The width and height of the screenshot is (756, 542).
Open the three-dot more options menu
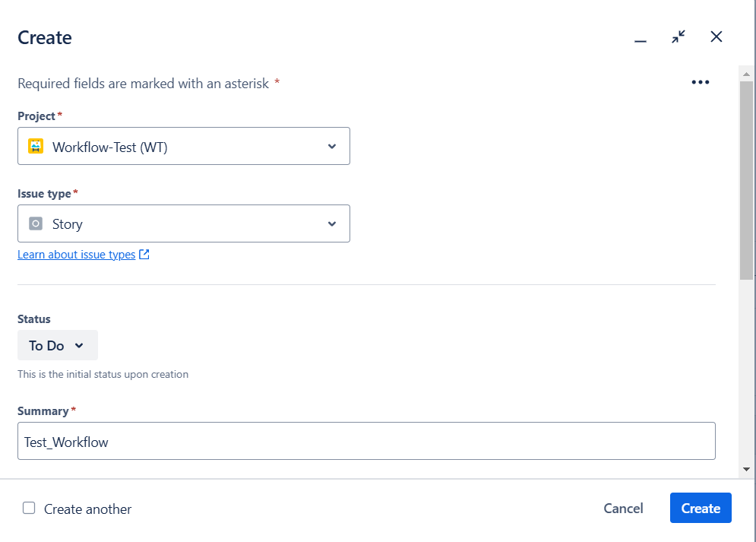click(700, 83)
